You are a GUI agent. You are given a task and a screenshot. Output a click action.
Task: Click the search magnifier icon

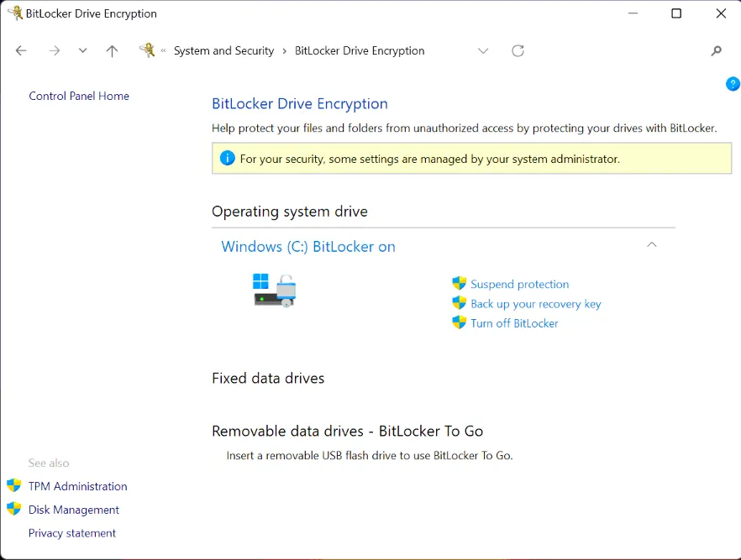coord(717,50)
